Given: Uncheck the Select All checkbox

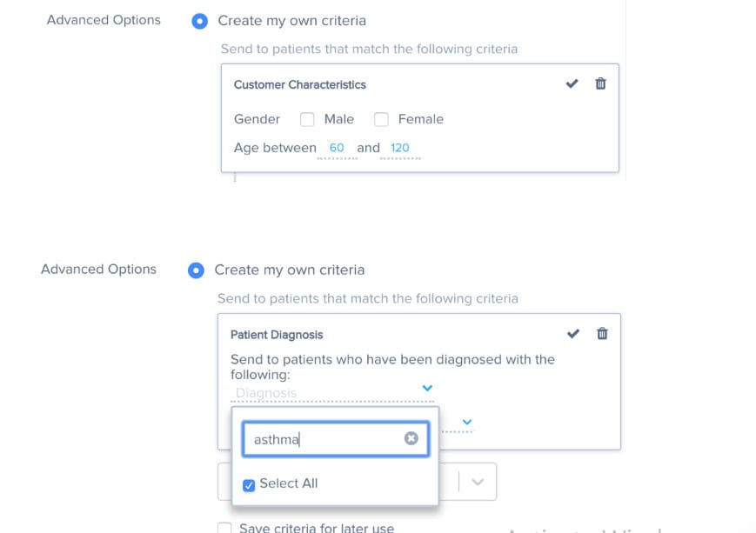Looking at the screenshot, I should tap(249, 484).
